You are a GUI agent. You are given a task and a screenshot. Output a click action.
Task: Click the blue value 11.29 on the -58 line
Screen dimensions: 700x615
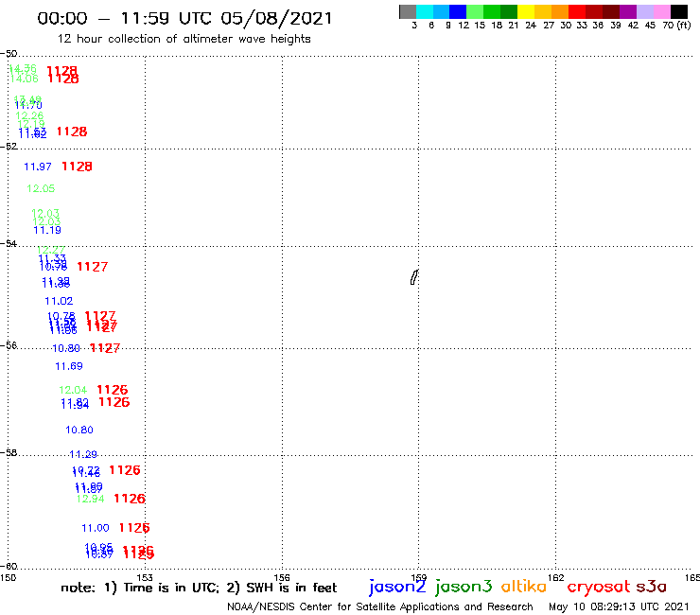[83, 454]
